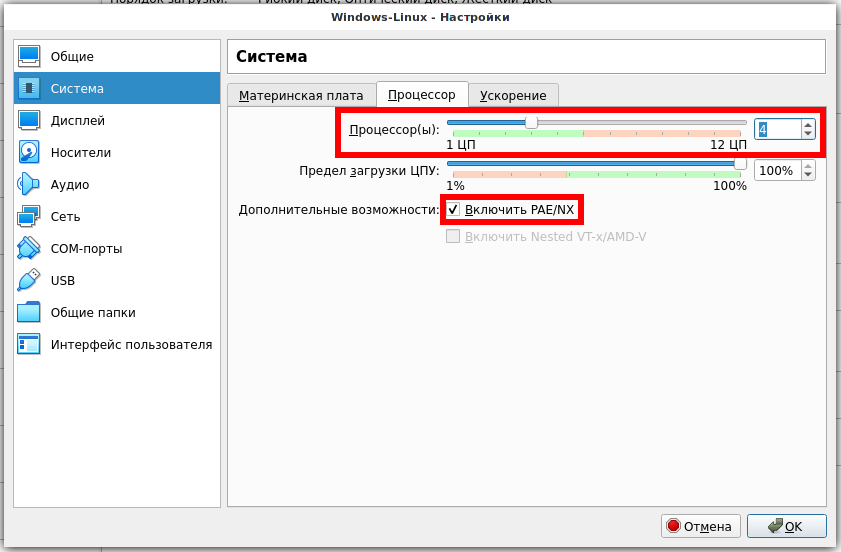Select the Дисплей monitor icon
Viewport: 841px width, 552px height.
click(29, 121)
